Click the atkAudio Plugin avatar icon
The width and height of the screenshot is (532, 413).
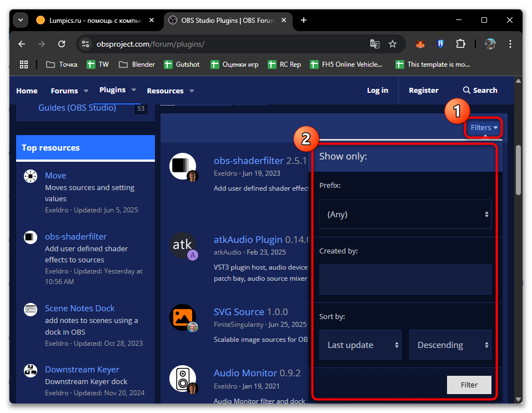point(182,246)
